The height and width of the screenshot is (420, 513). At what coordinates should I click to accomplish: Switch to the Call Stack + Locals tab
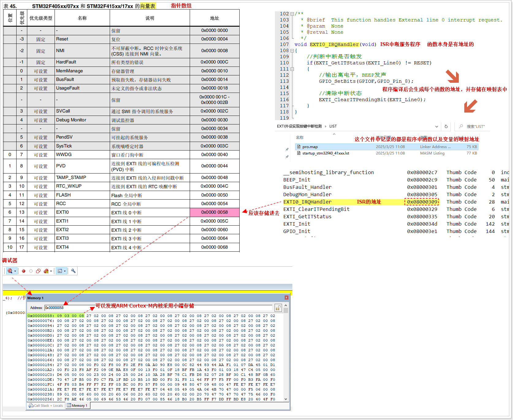pos(46,406)
